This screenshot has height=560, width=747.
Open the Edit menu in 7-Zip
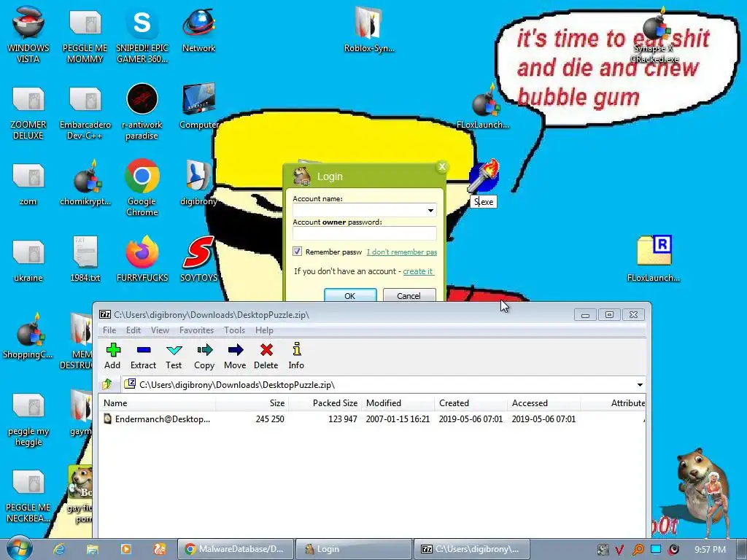tap(133, 330)
